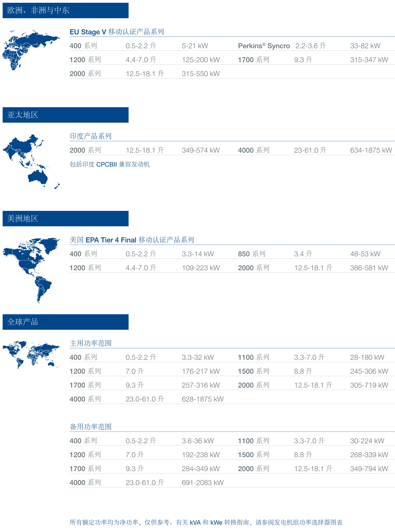Viewport: 395px width, 532px height.
Task: Click the kVA and kWe footnote text
Action: (x=206, y=522)
